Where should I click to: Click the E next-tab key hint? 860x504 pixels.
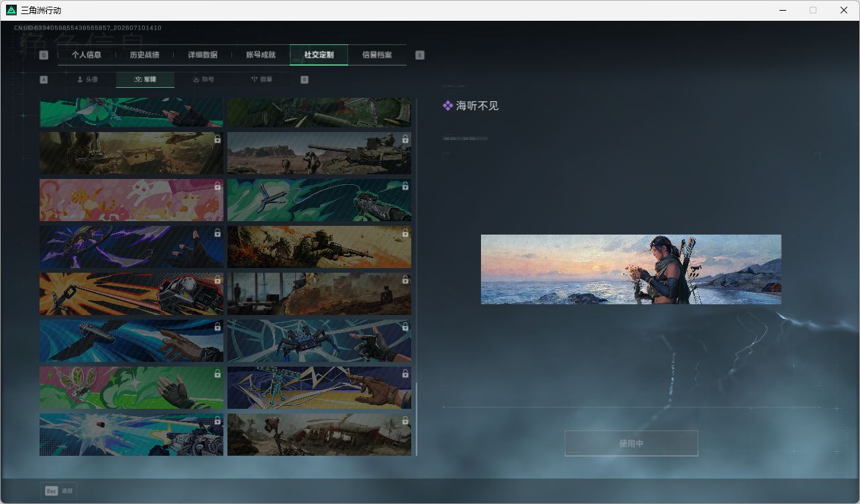point(420,56)
